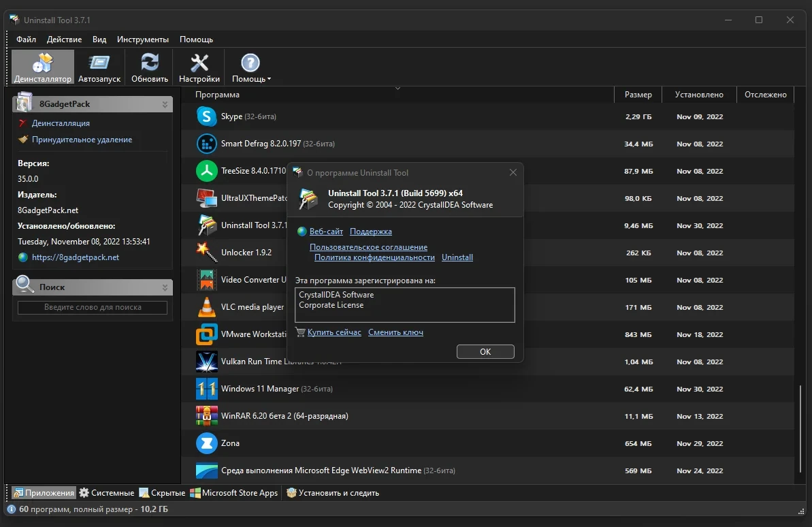812x527 pixels.
Task: Click Принудительное удаление link
Action: [82, 140]
